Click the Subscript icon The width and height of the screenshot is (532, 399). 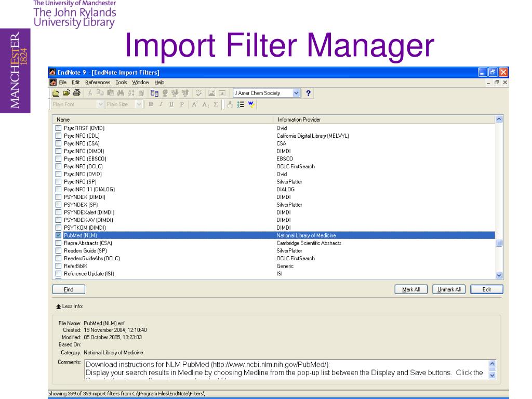coord(205,104)
